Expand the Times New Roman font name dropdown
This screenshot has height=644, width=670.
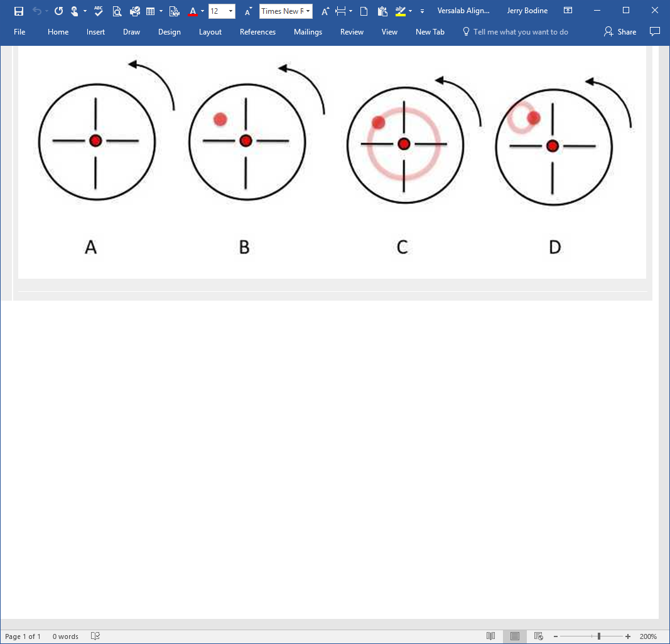(308, 11)
